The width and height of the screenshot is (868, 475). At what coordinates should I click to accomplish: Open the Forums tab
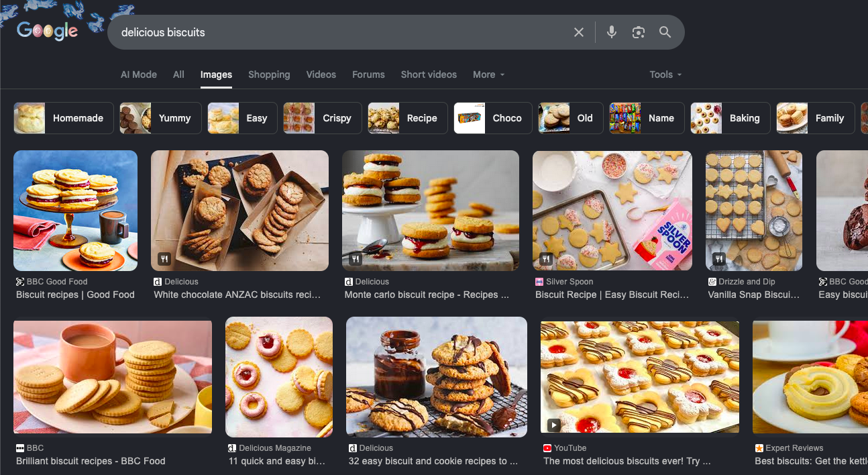[x=368, y=74]
